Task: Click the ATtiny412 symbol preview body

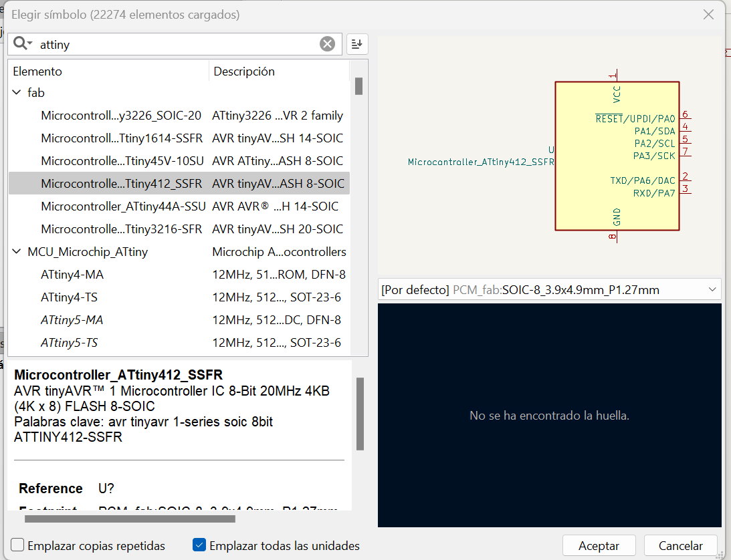Action: click(x=617, y=156)
